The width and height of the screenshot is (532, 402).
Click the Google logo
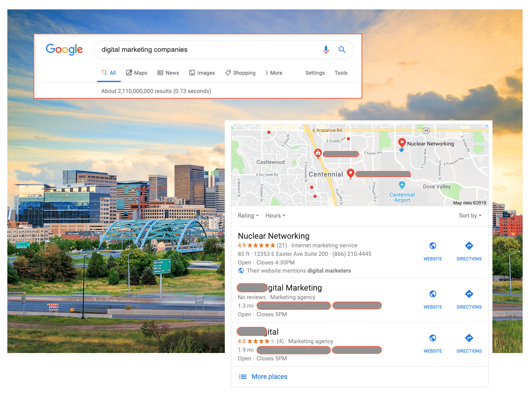[x=64, y=49]
